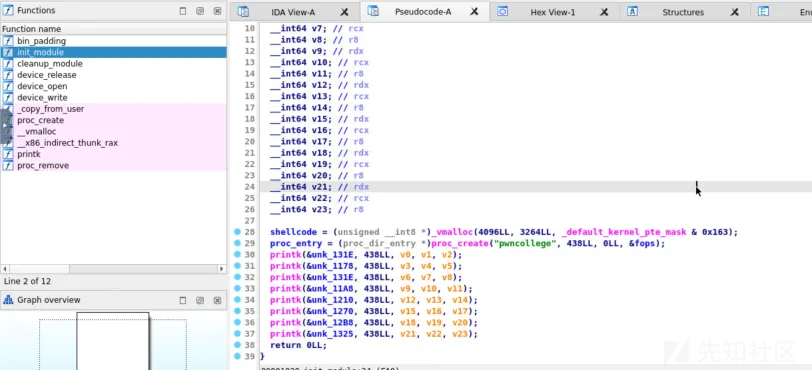Float the Graph overview panel

[200, 301]
